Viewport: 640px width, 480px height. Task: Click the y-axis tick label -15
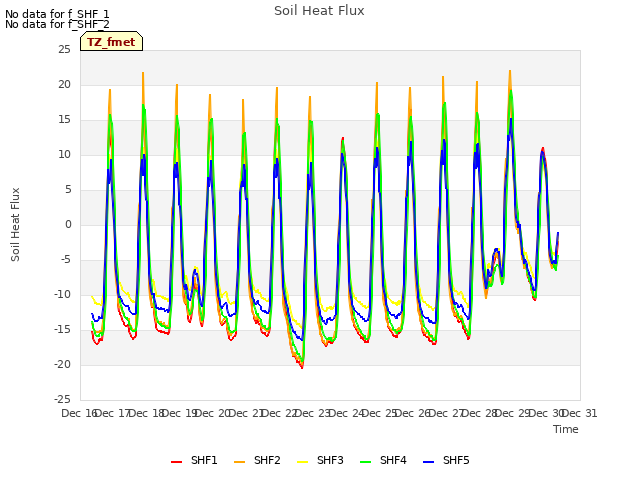point(63,329)
